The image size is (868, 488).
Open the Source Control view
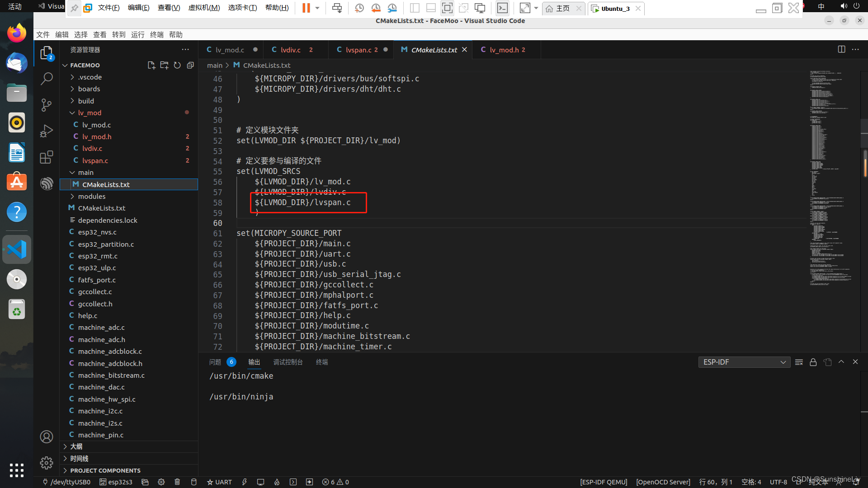tap(47, 105)
